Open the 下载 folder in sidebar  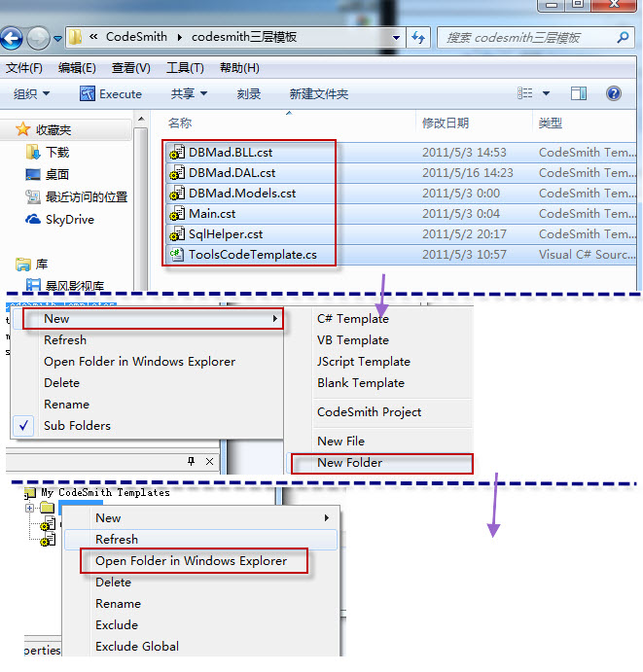[47, 152]
